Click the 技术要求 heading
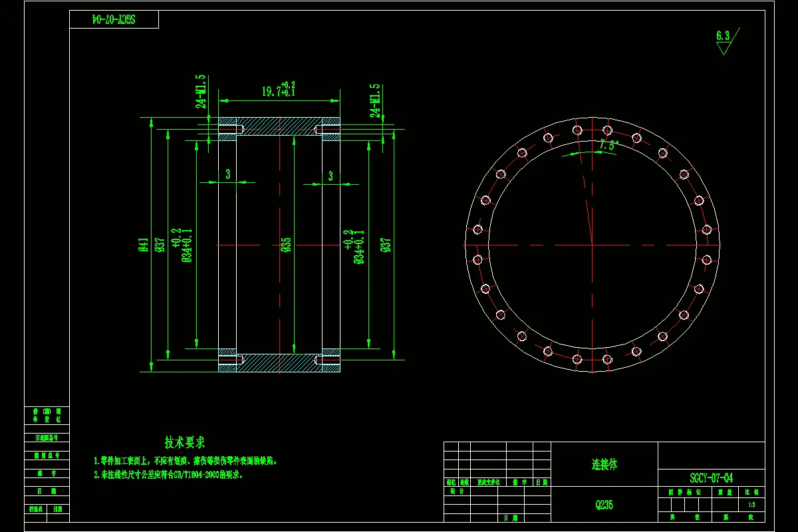798x532 pixels. pos(185,442)
